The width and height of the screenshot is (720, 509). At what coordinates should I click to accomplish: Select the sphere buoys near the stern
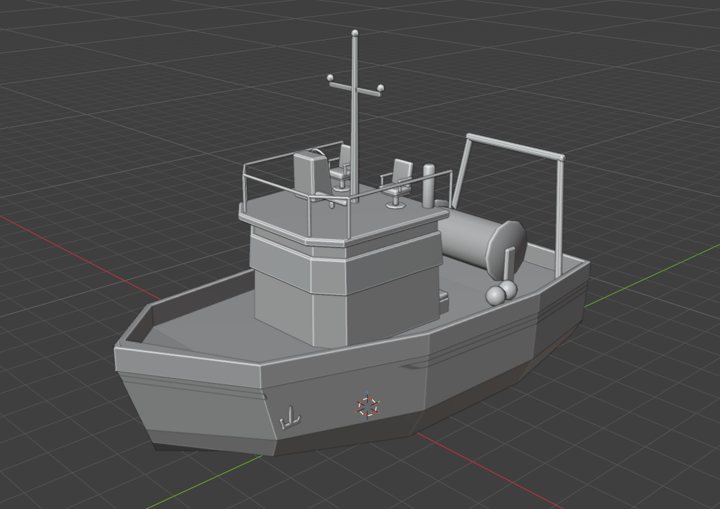pyautogui.click(x=501, y=292)
